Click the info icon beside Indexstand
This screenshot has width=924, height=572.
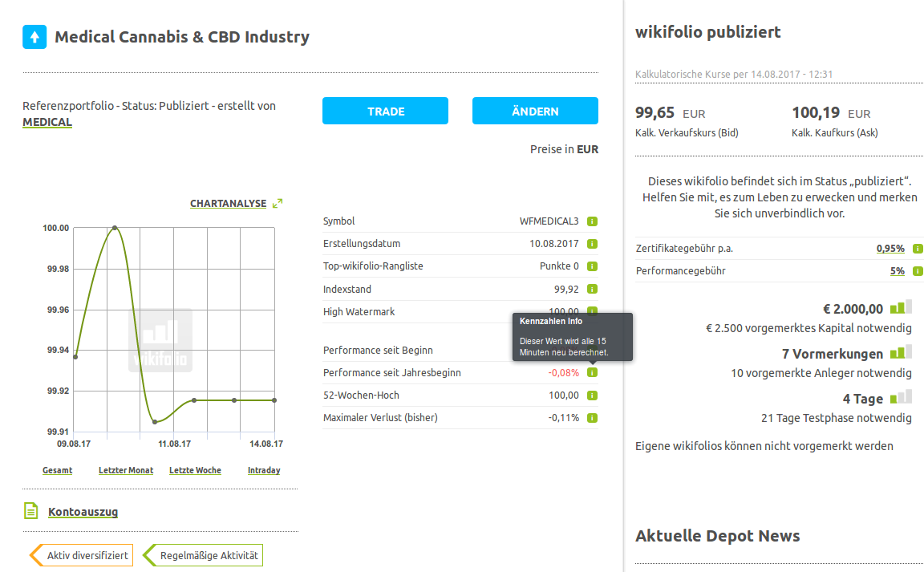(592, 289)
